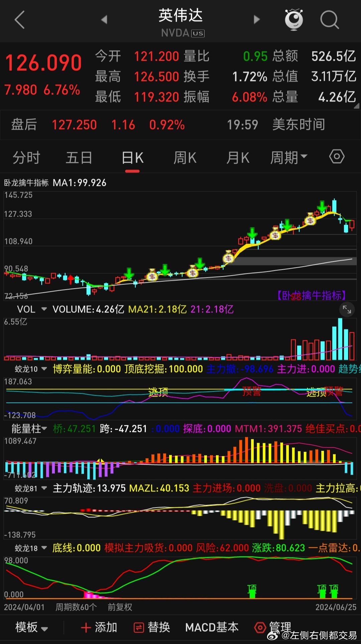Click the 替换 replace icon
361x644 pixels.
pos(139,628)
